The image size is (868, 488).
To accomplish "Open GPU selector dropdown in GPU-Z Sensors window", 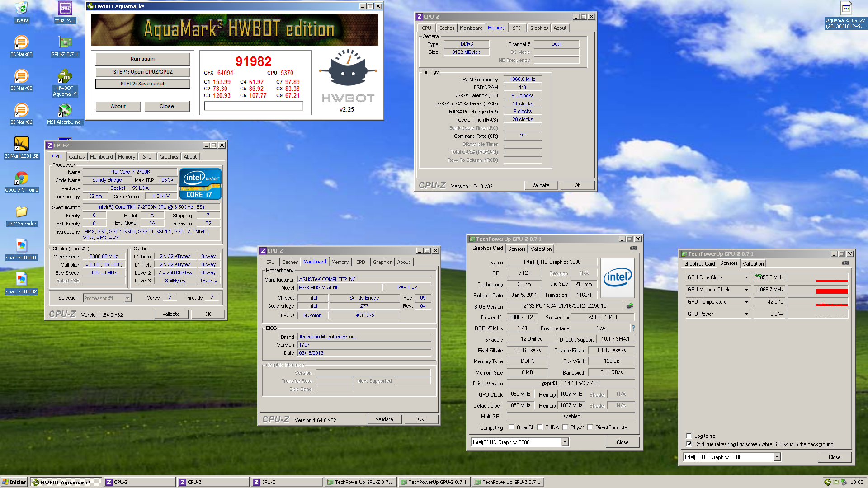I will point(777,457).
